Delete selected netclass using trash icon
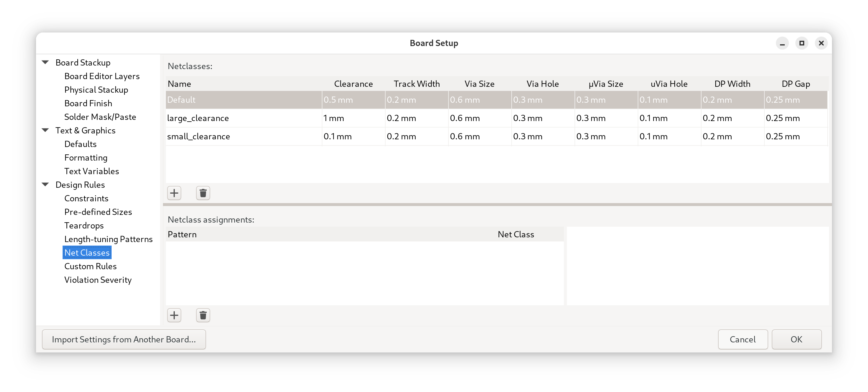868x392 pixels. (203, 193)
